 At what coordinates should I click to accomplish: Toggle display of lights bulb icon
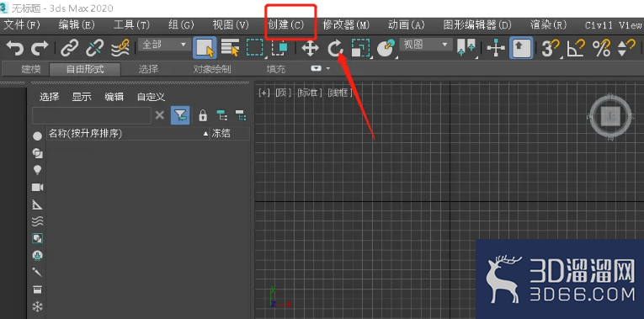[37, 170]
